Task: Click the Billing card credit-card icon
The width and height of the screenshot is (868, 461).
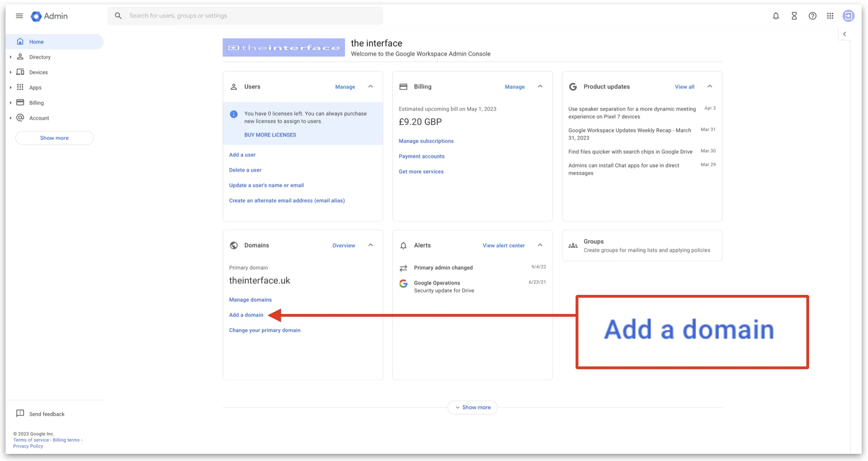Action: [403, 87]
